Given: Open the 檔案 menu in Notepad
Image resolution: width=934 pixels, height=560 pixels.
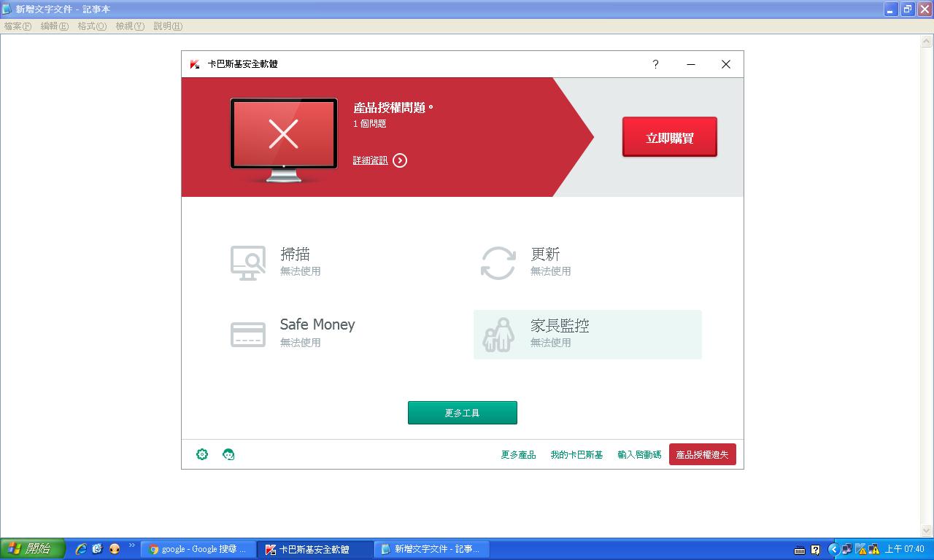Looking at the screenshot, I should pyautogui.click(x=18, y=26).
